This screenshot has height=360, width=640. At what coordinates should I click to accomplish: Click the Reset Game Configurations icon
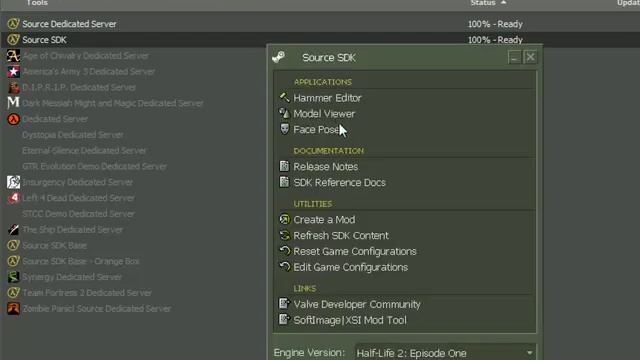[x=284, y=251]
